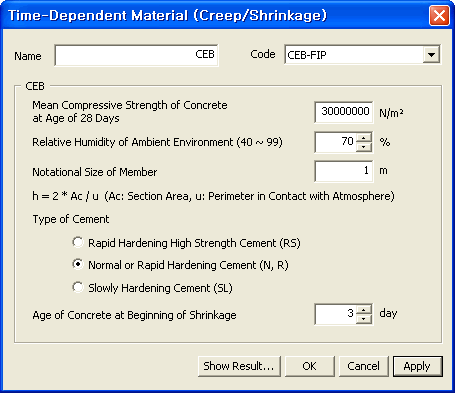Increase shrinkage age with up spinner arrow
The height and width of the screenshot is (393, 455).
tap(364, 310)
